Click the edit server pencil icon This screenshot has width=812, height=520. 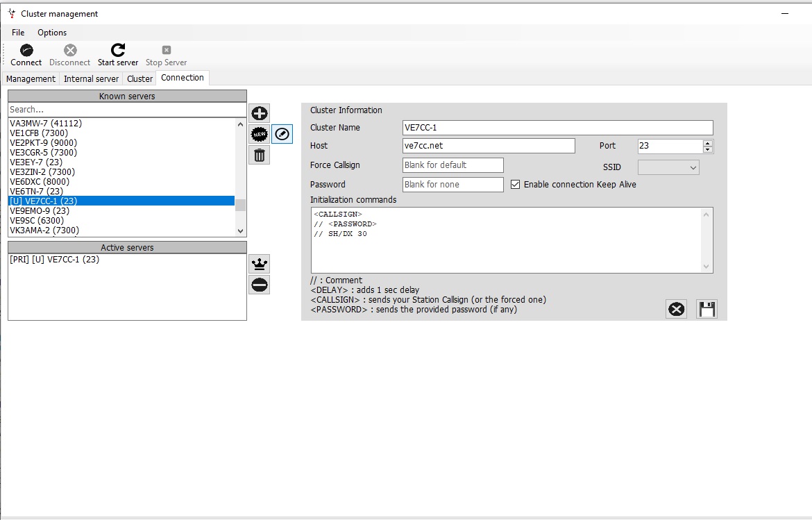click(x=282, y=134)
